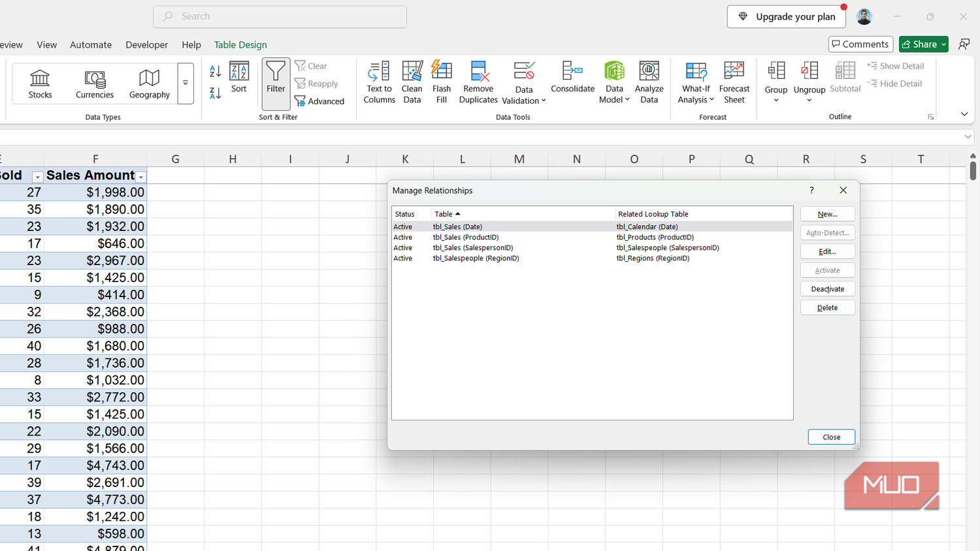Image resolution: width=980 pixels, height=551 pixels.
Task: Click Deactivate relationship button
Action: [x=828, y=289]
